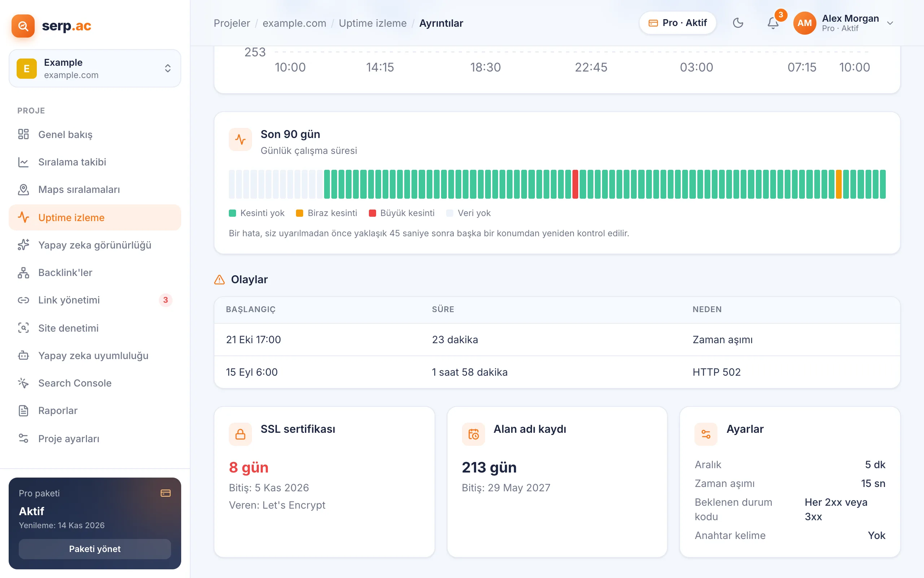
Task: Open notifications bell icon
Action: 773,23
